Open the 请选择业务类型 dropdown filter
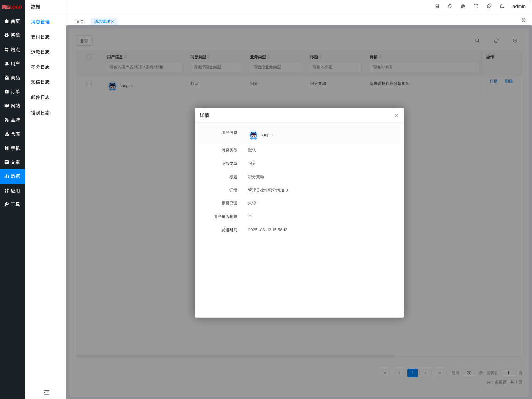The height and width of the screenshot is (399, 532). point(276,67)
